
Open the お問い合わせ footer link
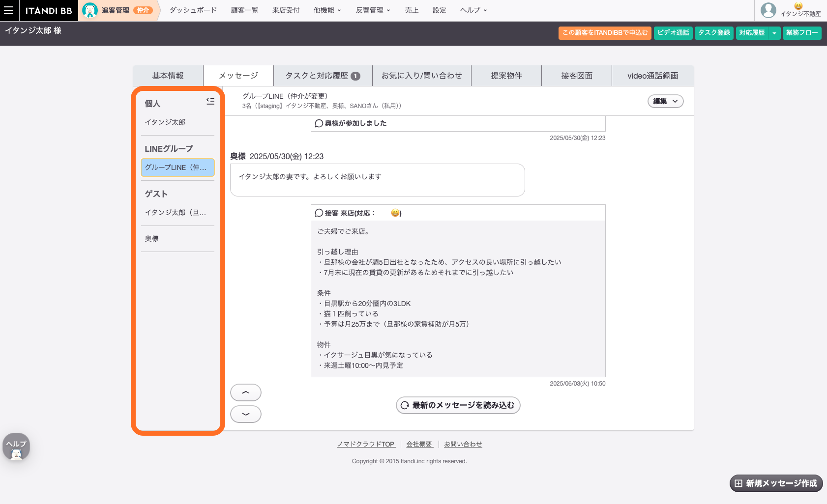(x=463, y=444)
